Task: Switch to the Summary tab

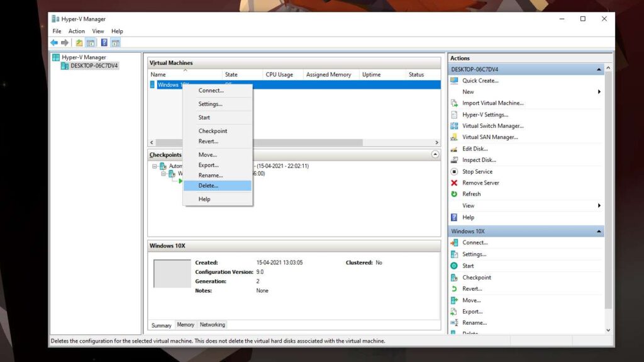Action: pyautogui.click(x=161, y=325)
